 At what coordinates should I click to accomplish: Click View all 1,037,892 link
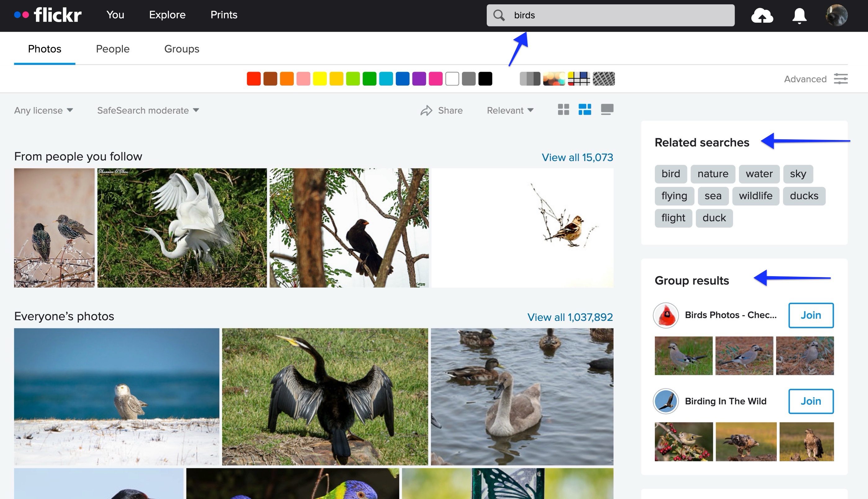pos(570,317)
